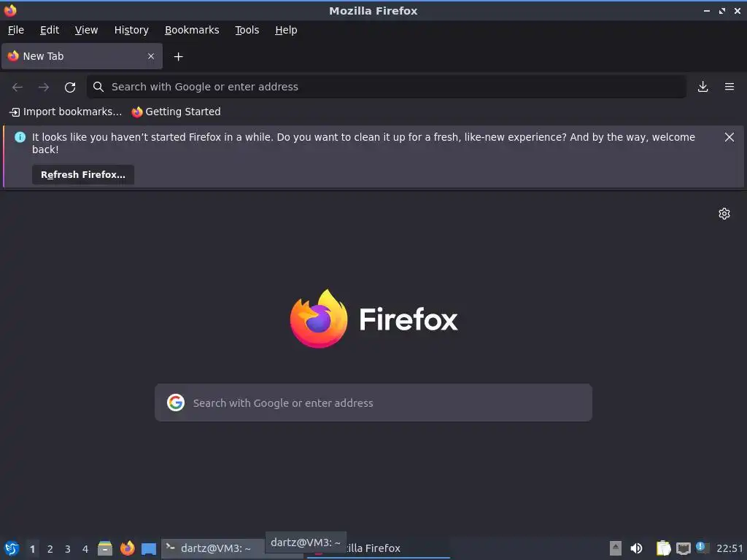Click the Google logo in search box
This screenshot has height=560, width=747.
pyautogui.click(x=176, y=402)
